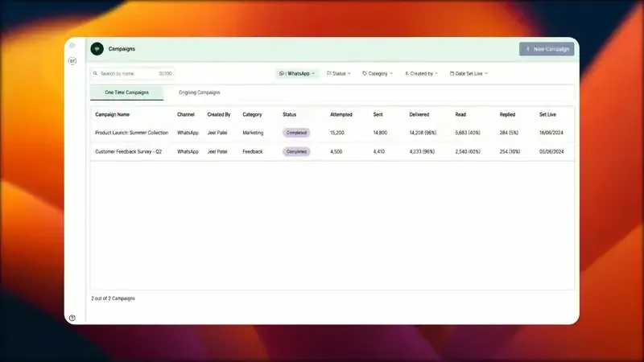Click the Status column header
The width and height of the screenshot is (644, 362).
click(289, 114)
